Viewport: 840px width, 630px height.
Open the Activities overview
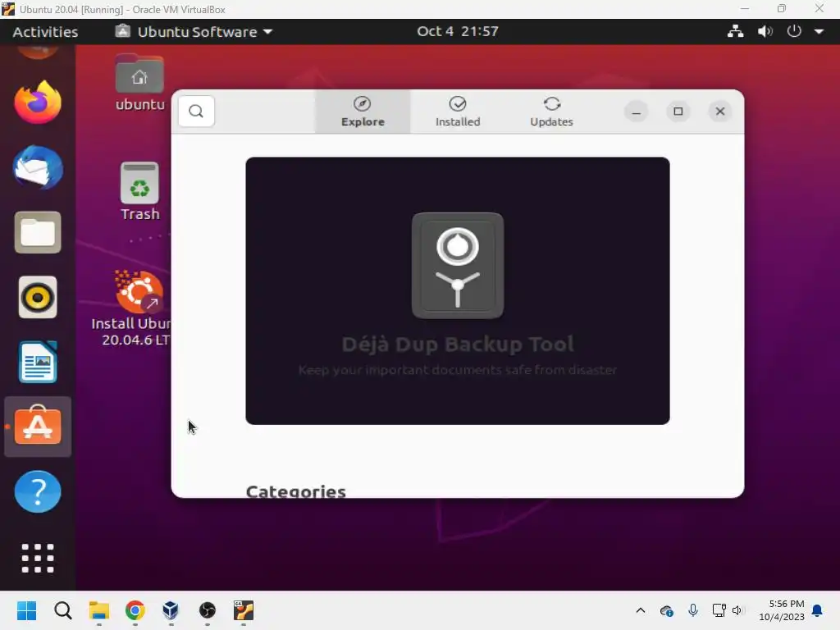[x=46, y=32]
